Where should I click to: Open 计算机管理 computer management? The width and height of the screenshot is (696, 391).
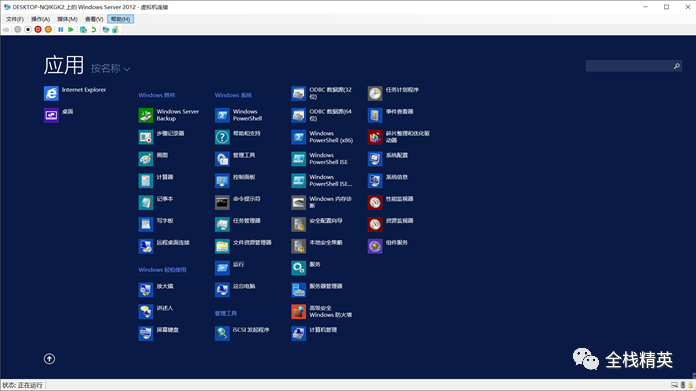click(314, 333)
